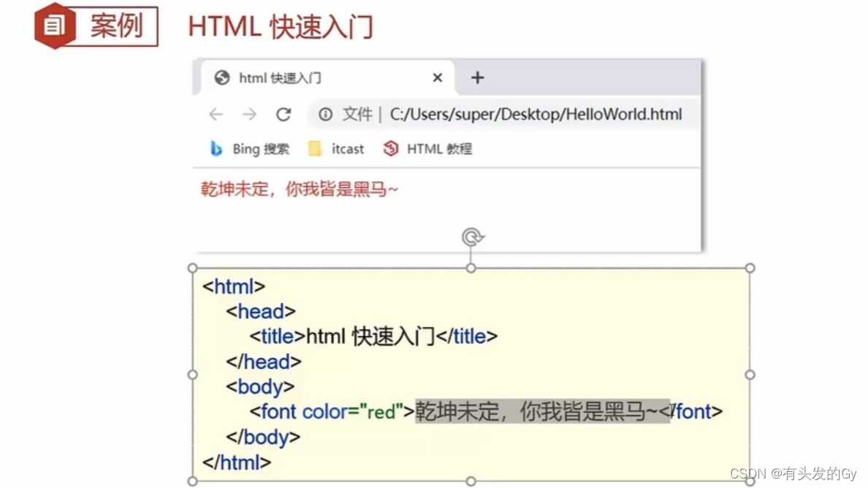Click the address bar URL HelloWorld.html

click(536, 115)
